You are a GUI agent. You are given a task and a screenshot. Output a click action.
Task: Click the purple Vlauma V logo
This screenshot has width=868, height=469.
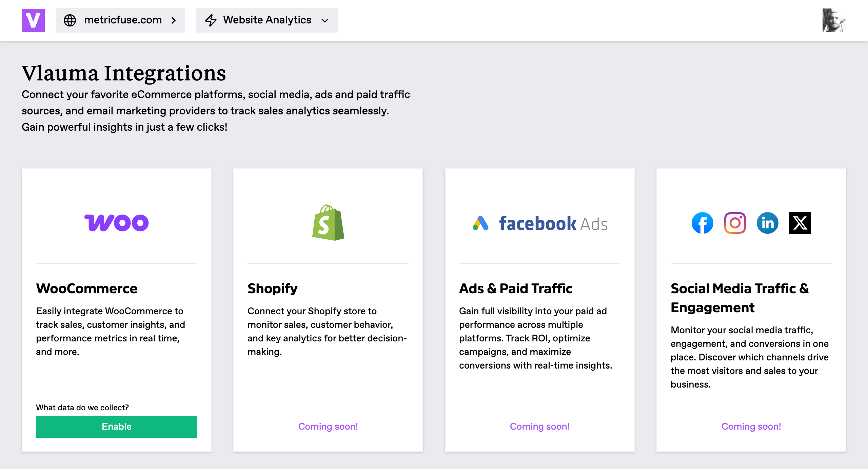coord(33,20)
